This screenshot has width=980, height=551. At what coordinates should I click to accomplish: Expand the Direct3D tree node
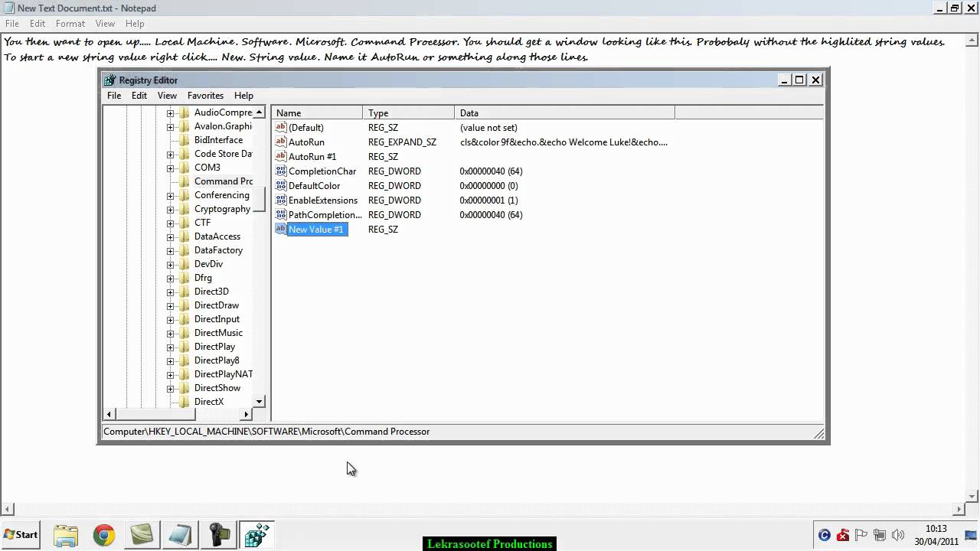(170, 292)
